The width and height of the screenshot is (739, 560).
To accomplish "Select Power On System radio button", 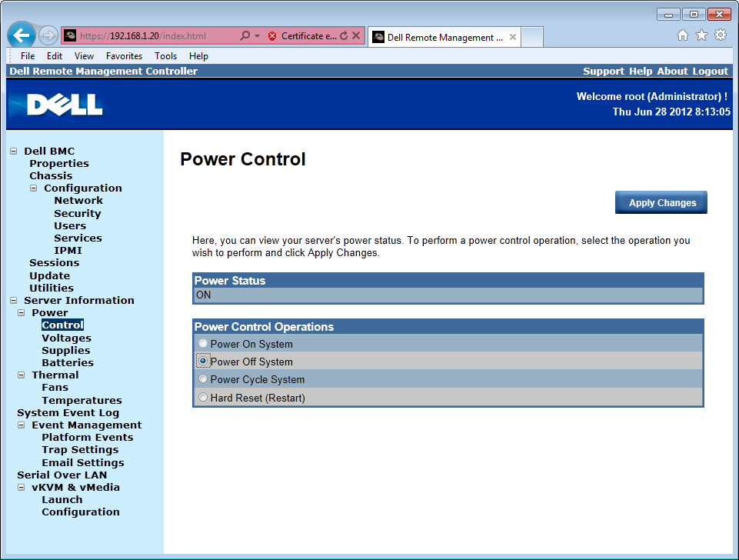I will [203, 343].
